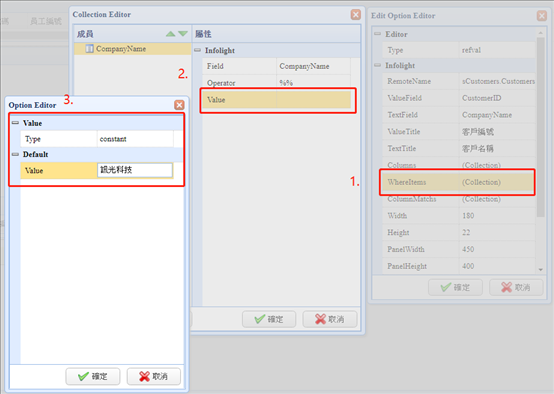Select the Value row in Collection Editor
The width and height of the screenshot is (554, 394).
[x=276, y=100]
